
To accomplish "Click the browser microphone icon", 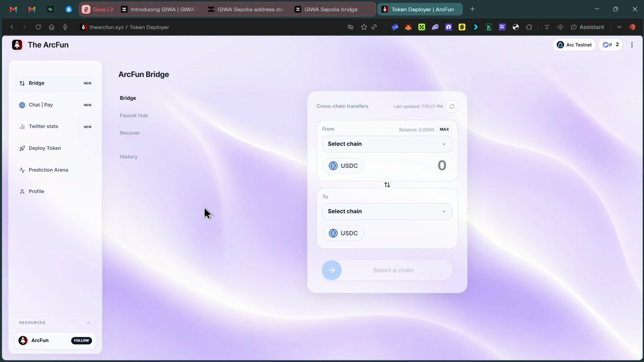I will pos(65,27).
